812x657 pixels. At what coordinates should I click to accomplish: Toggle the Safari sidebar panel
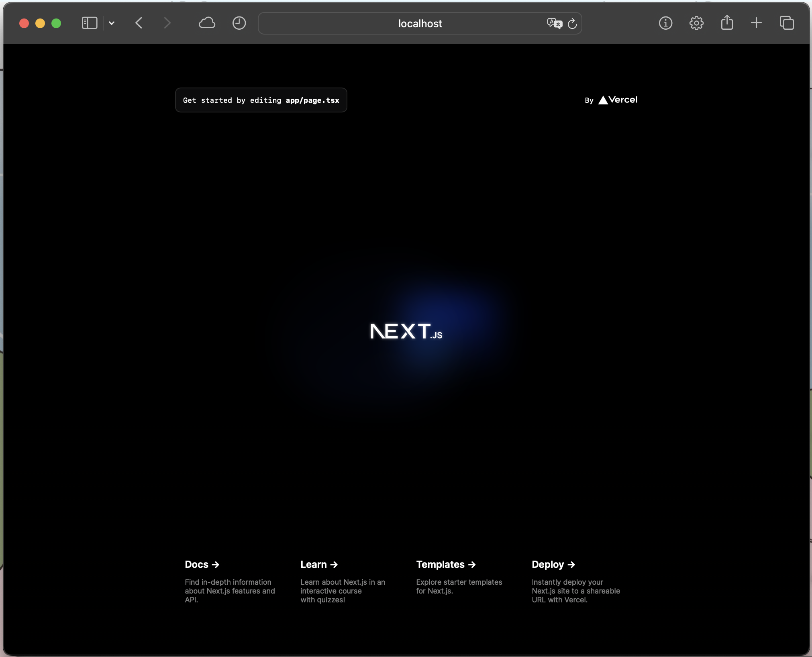[90, 23]
